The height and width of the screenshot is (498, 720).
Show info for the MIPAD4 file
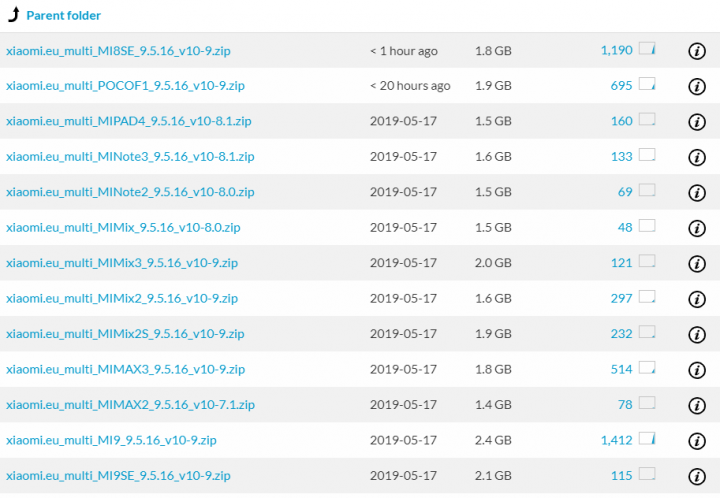tap(697, 122)
